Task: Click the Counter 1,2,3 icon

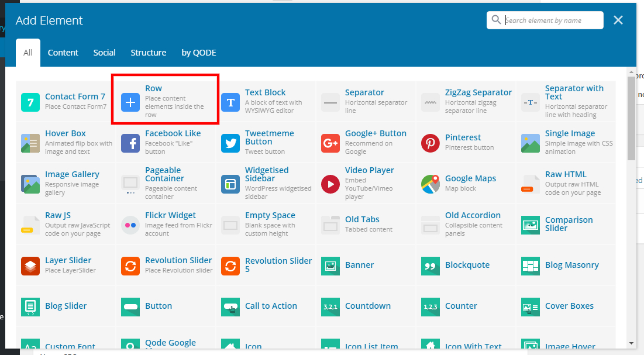Action: 431,307
